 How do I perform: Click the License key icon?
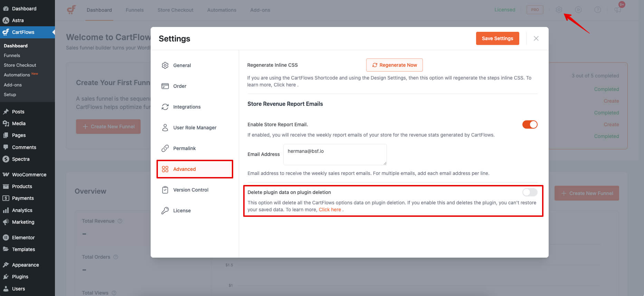point(165,211)
